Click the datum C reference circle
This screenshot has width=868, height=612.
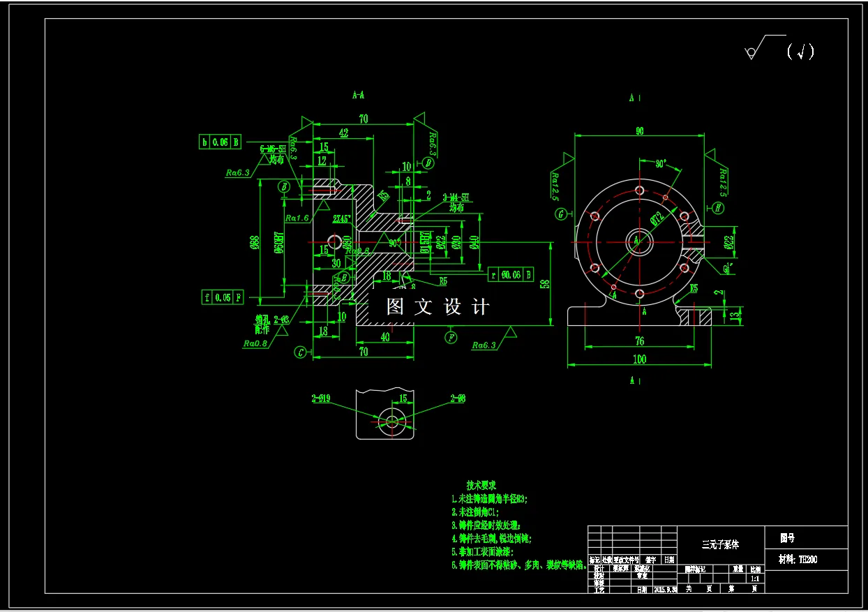coord(300,352)
